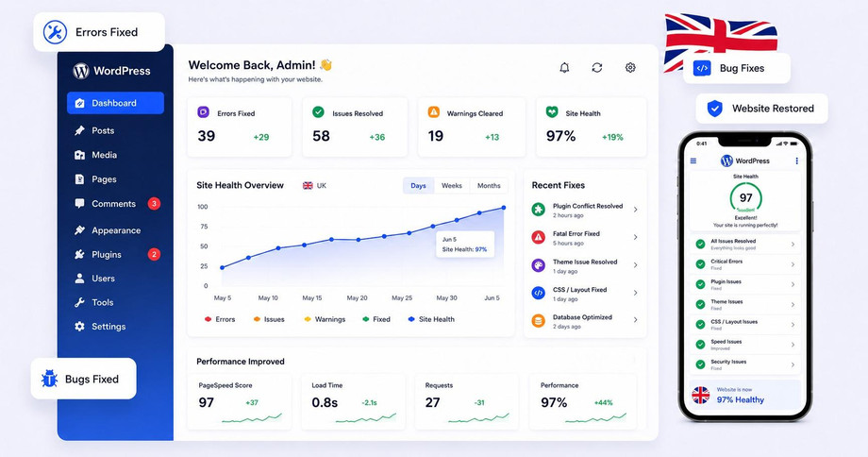The image size is (868, 457).
Task: Click the +29 value in Errors Fixed
Action: pos(261,137)
